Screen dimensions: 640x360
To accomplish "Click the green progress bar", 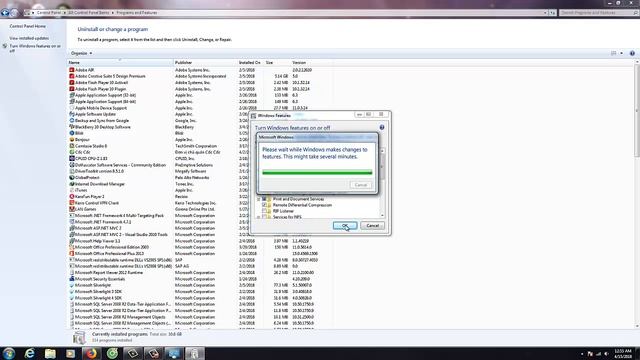I will pos(317,172).
